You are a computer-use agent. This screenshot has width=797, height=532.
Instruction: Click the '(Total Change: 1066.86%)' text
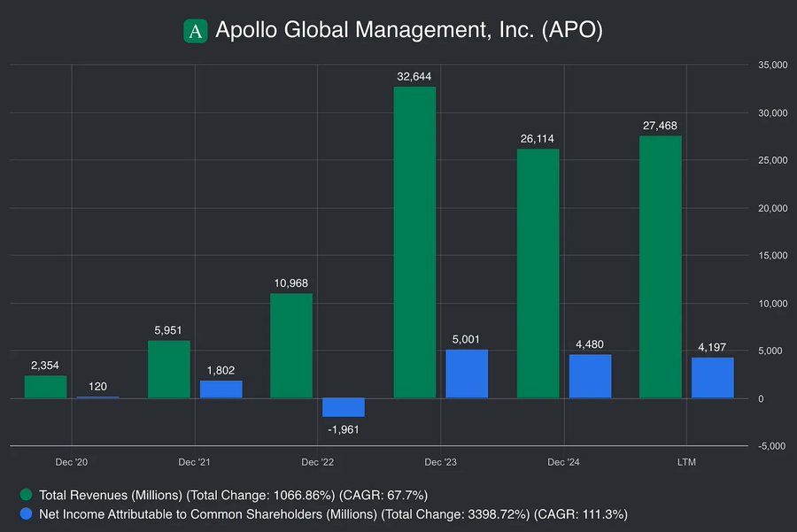(x=260, y=495)
